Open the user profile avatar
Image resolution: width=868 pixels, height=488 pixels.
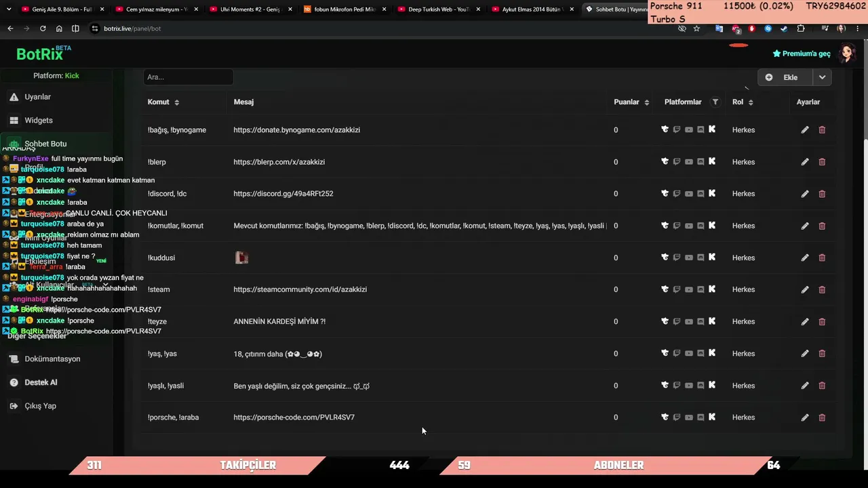pyautogui.click(x=847, y=53)
